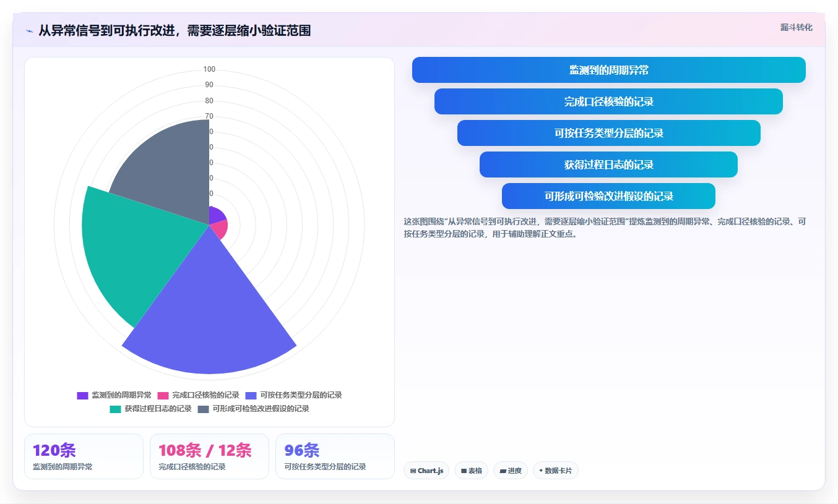The height and width of the screenshot is (504, 838).
Task: Click the small purple polar chart segment
Action: tap(217, 216)
